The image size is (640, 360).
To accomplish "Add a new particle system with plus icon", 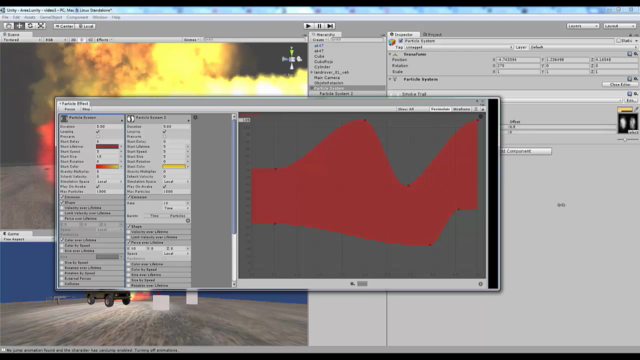I will [x=196, y=118].
